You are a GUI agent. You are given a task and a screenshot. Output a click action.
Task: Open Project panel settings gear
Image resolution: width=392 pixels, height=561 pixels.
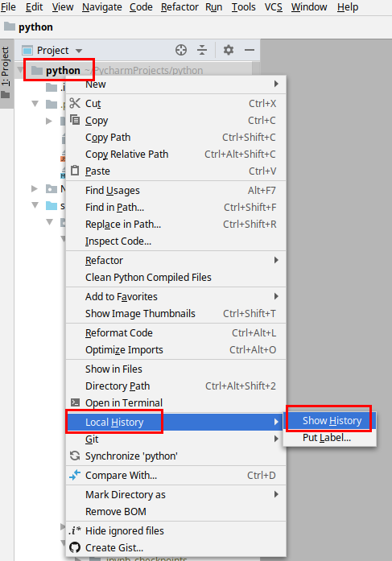click(229, 50)
